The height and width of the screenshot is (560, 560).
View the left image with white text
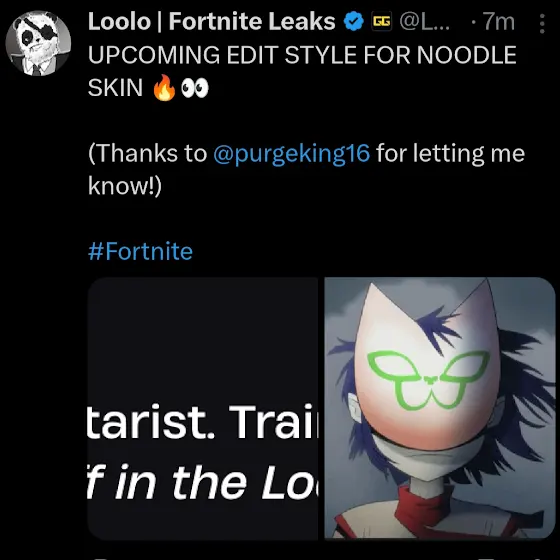point(202,408)
